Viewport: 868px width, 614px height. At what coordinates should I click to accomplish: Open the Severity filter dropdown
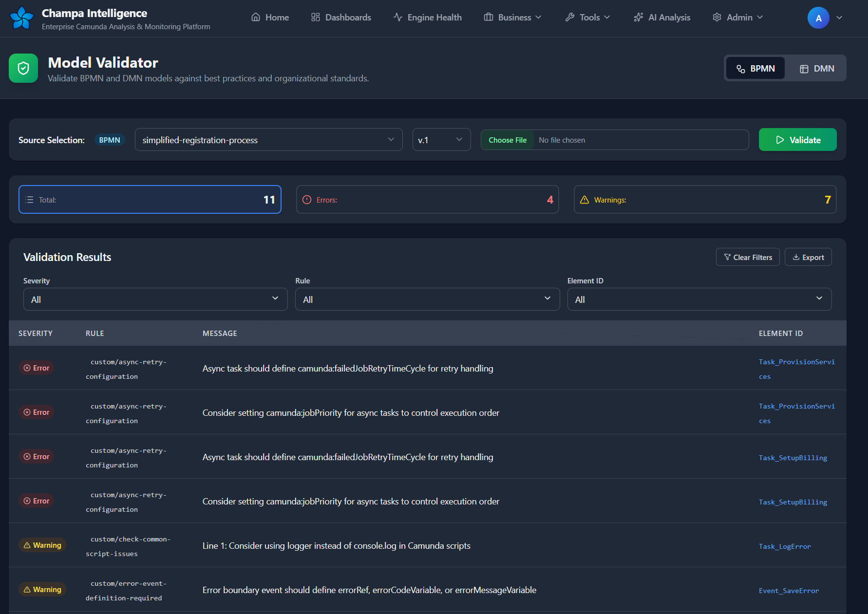pyautogui.click(x=155, y=299)
